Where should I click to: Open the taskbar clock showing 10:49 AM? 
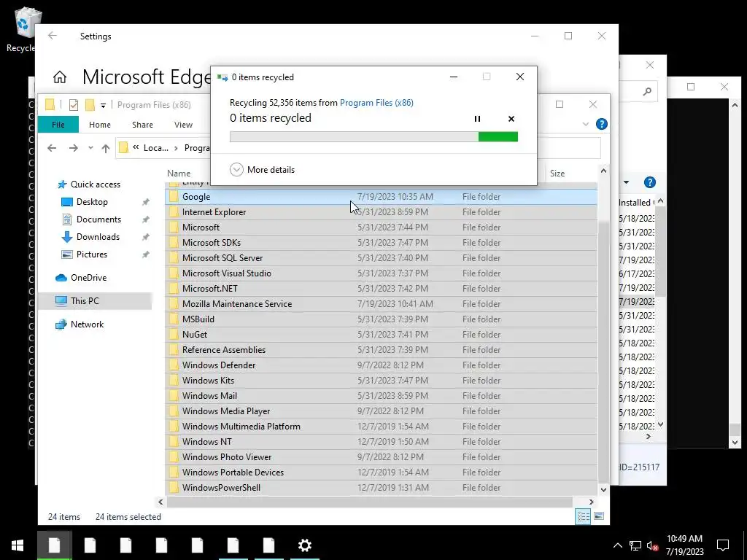coord(684,545)
